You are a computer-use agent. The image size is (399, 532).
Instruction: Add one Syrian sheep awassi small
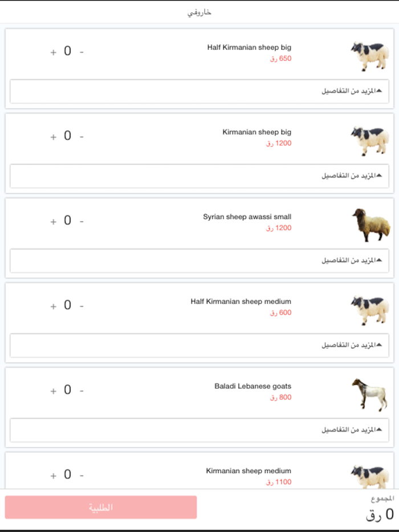click(54, 222)
